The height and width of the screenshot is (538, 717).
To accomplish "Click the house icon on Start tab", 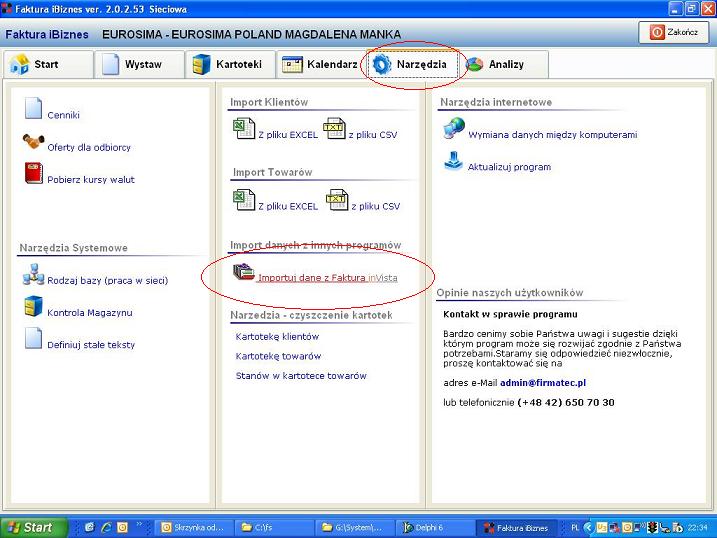I will pyautogui.click(x=20, y=64).
